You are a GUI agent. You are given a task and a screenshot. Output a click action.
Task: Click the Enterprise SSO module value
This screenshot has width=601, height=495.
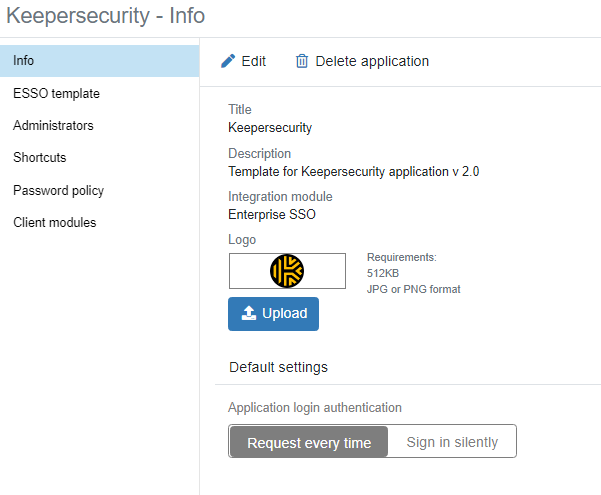tap(273, 214)
